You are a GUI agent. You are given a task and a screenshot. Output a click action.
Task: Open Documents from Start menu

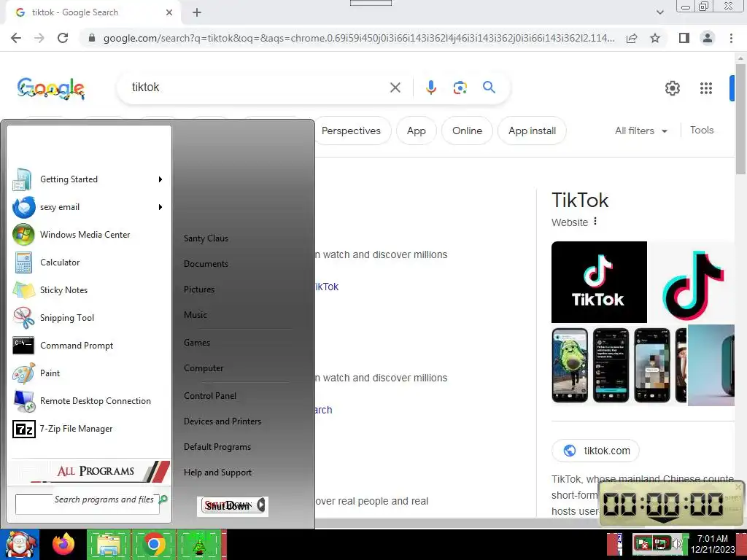coord(206,264)
